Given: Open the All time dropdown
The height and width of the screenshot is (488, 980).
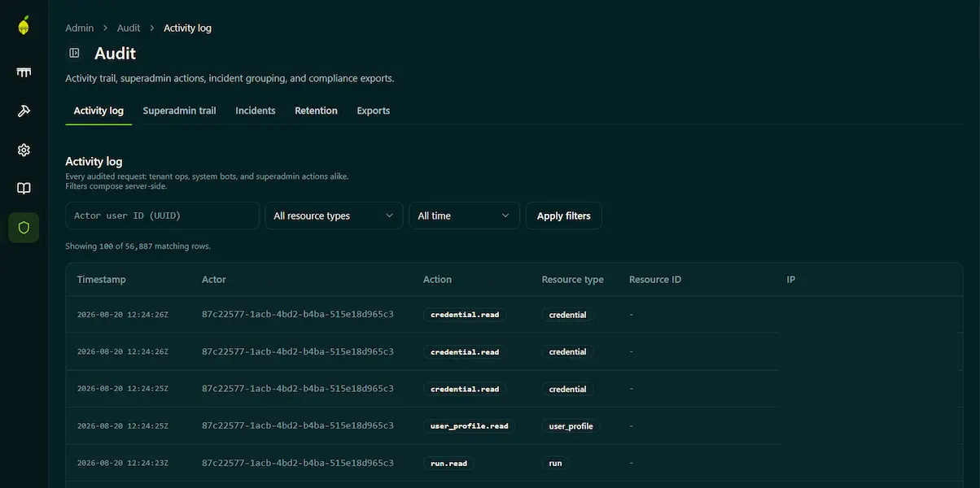Looking at the screenshot, I should click(464, 216).
